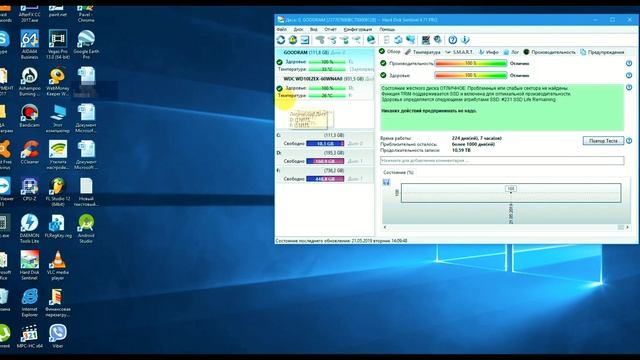Click the globe toolbar icon
This screenshot has height=360, width=640.
(371, 40)
